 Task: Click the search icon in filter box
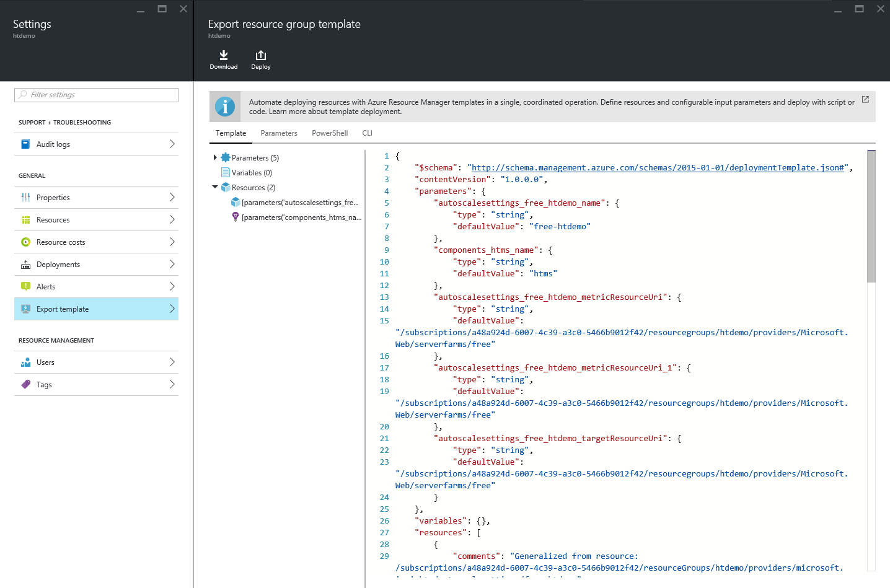click(23, 95)
